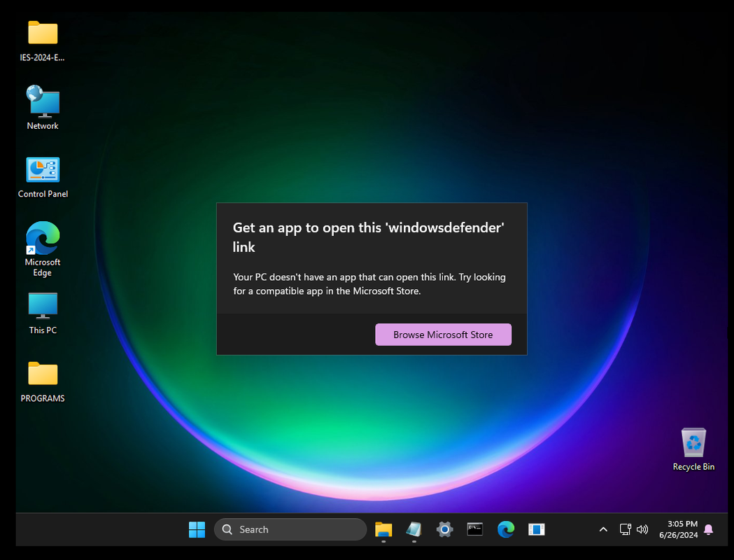Open the notification bell icon
This screenshot has height=560, width=734.
pos(708,530)
